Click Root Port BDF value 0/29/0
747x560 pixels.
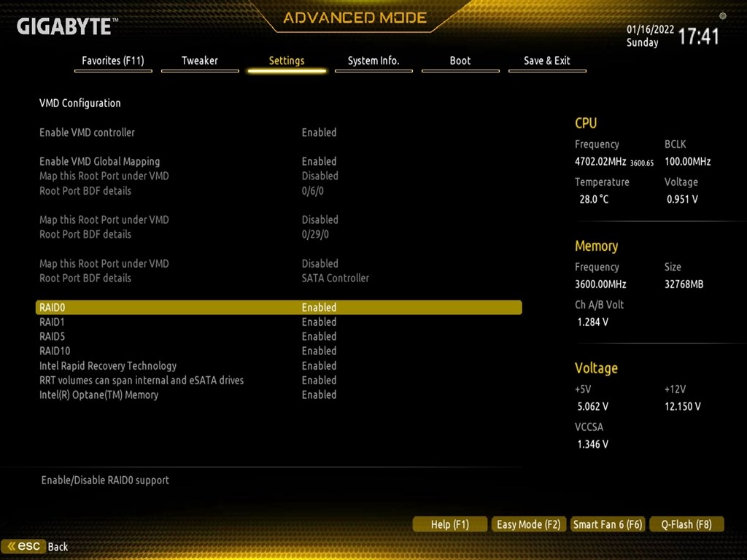pyautogui.click(x=315, y=234)
